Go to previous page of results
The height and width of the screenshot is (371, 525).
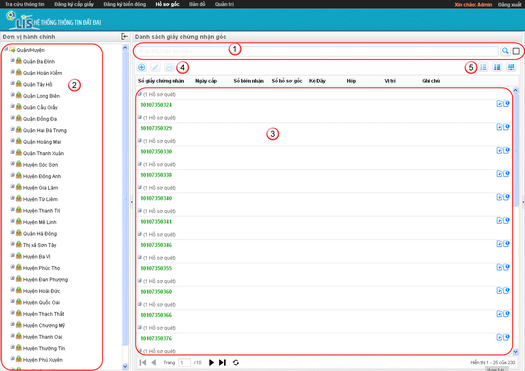click(x=154, y=362)
